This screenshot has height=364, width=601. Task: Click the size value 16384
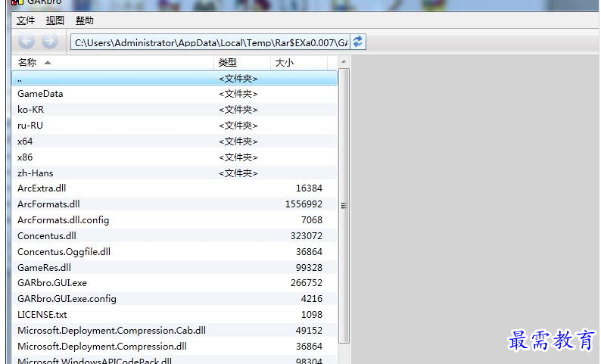[x=309, y=188]
